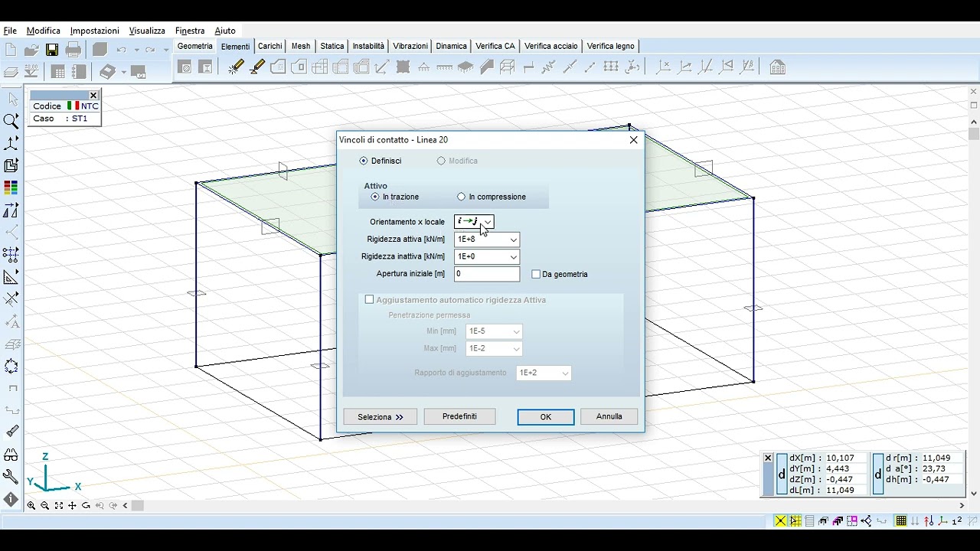Close the Vincoli di contatto dialog

pyautogui.click(x=633, y=140)
